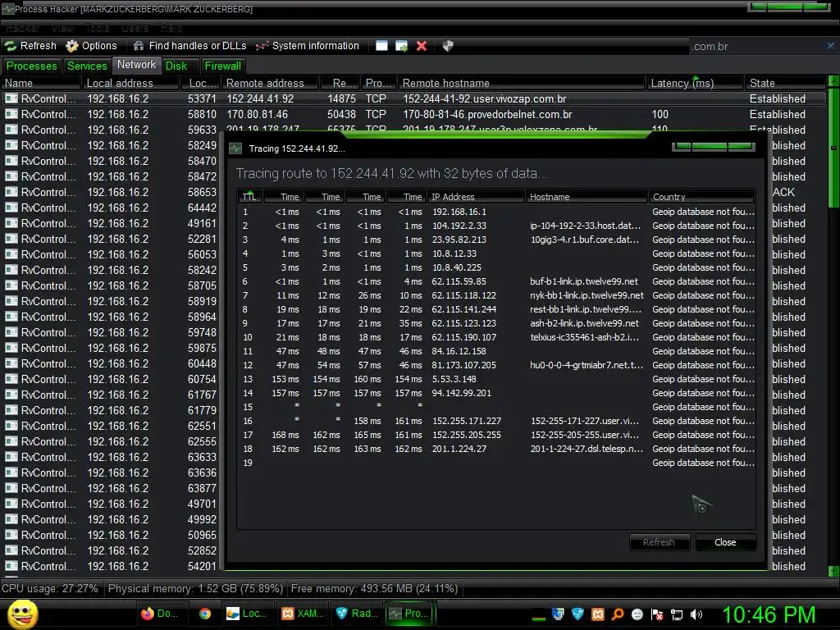Sort by Name column in Network list
The image size is (840, 630).
pos(41,83)
